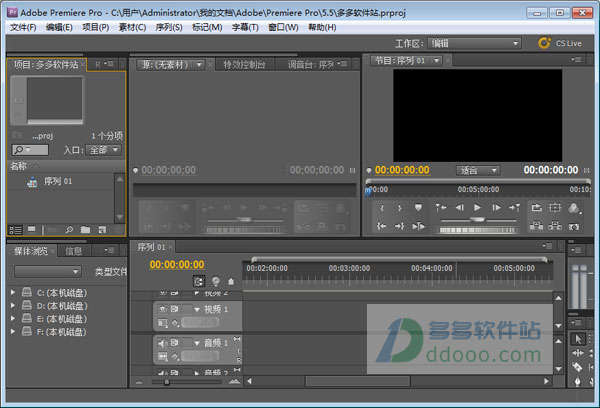Set display style for 视频 1 track
The width and height of the screenshot is (600, 408).
pos(163,323)
